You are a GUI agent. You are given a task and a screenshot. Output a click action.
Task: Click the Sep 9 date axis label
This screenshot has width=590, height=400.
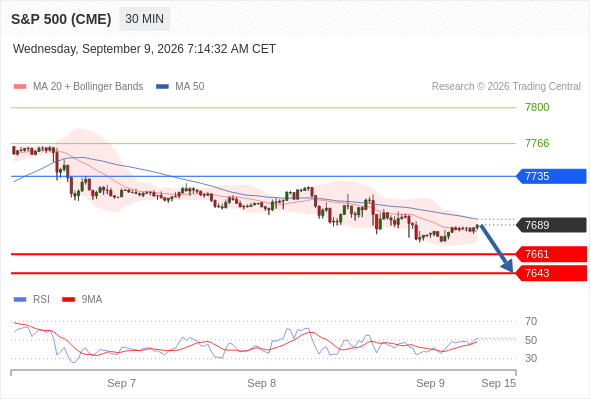pyautogui.click(x=430, y=383)
